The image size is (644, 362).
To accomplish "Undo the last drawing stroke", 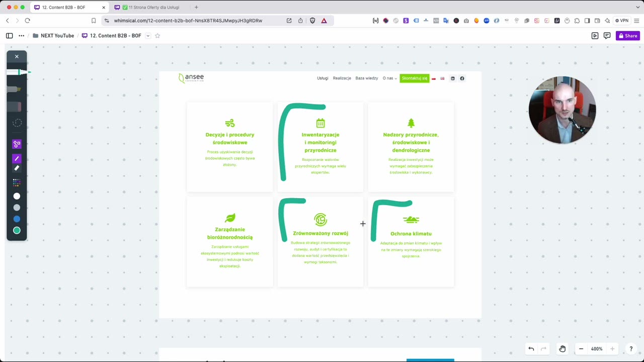I will point(531,349).
